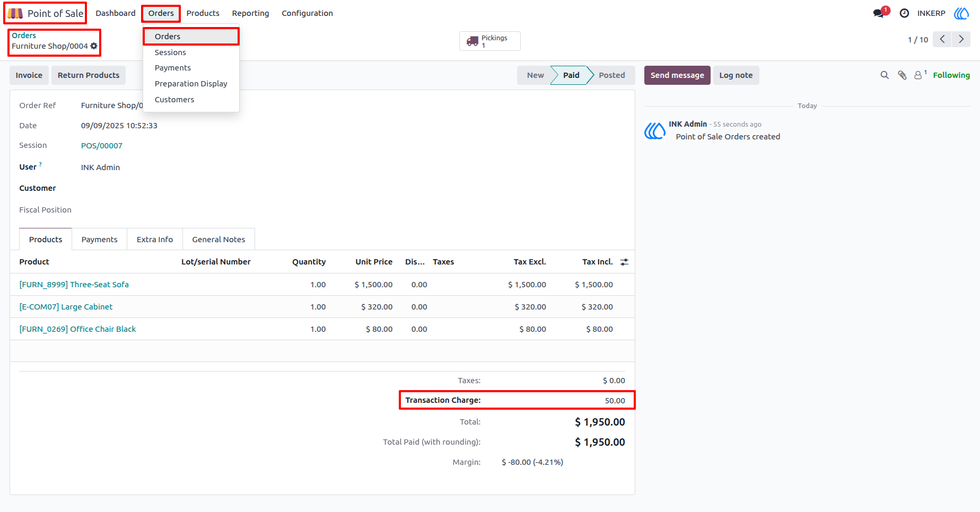Screen dimensions: 980x512
Task: Select the Products tab
Action: pos(46,240)
